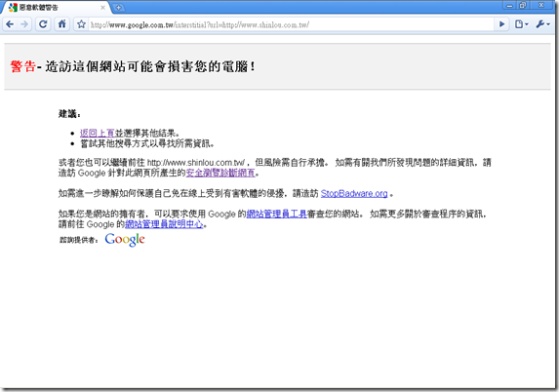Close the browser window
Viewport: 559px width, 392px height.
[541, 5]
